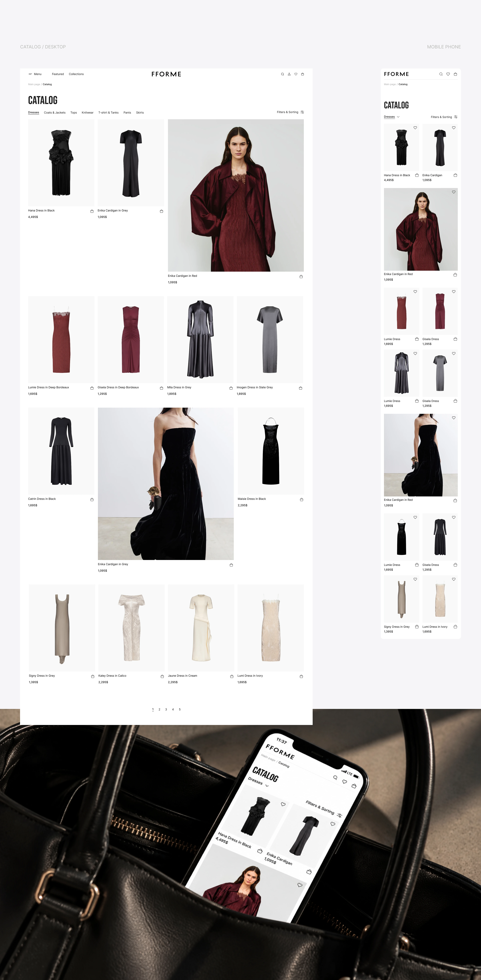Tap the bag icon beside mobile Hana Dress in Black
Screen dimensions: 481x980
(x=417, y=175)
